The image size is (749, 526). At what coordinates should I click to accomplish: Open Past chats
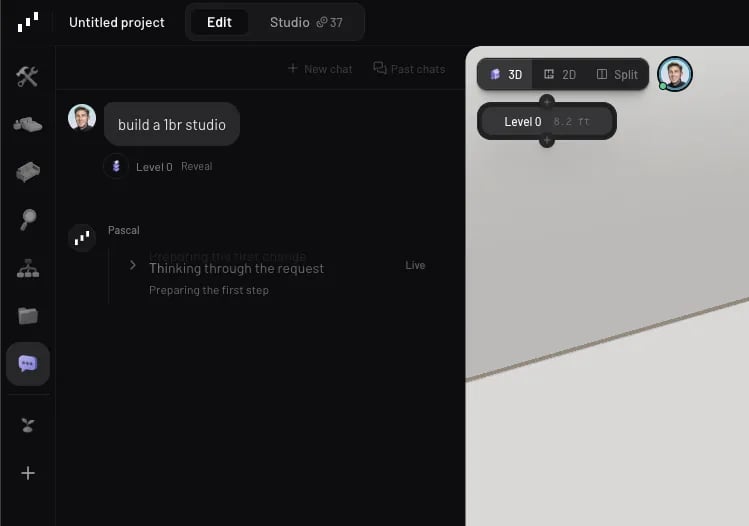(409, 69)
